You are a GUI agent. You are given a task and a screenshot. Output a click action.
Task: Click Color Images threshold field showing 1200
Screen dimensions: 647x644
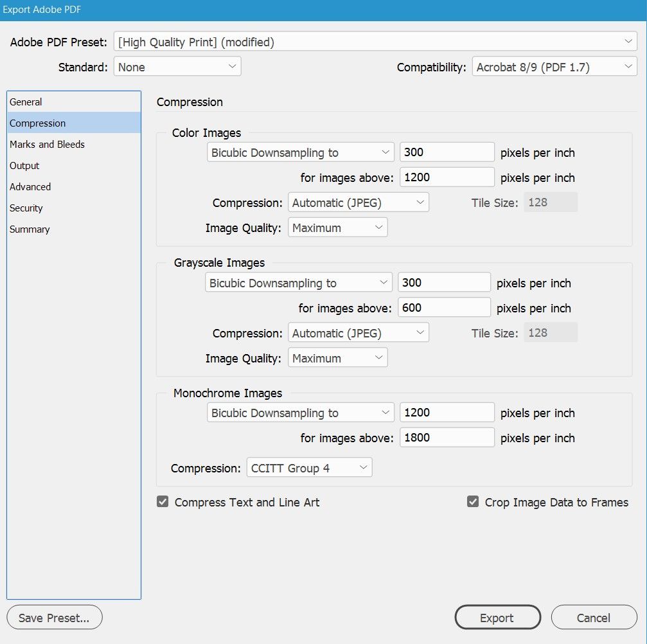(x=447, y=177)
